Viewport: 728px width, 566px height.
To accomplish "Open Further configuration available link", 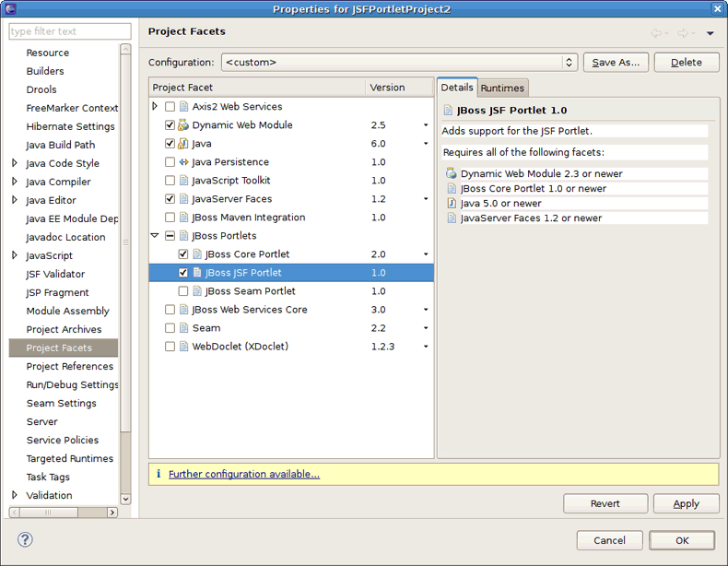I will (244, 474).
